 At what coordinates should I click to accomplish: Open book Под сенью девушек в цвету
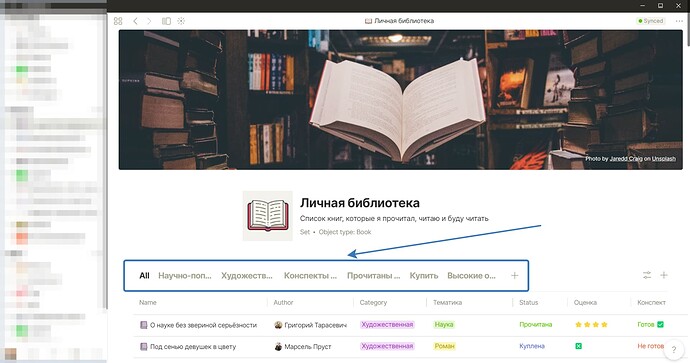[193, 347]
